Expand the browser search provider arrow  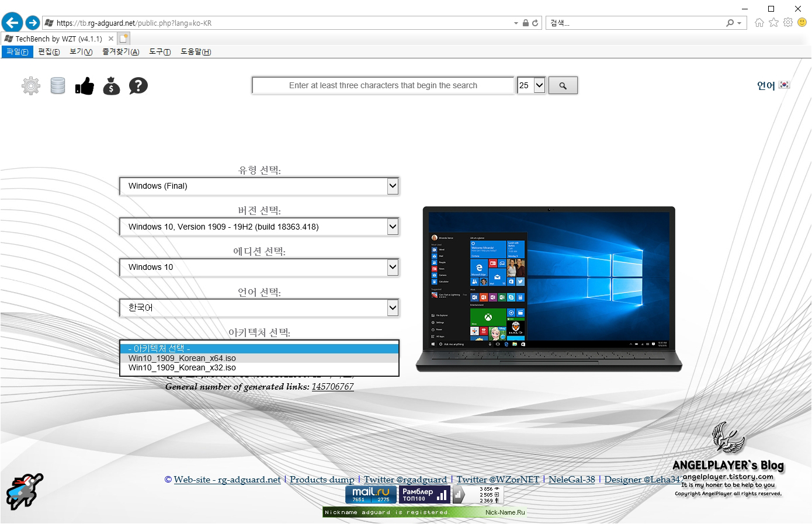click(740, 23)
